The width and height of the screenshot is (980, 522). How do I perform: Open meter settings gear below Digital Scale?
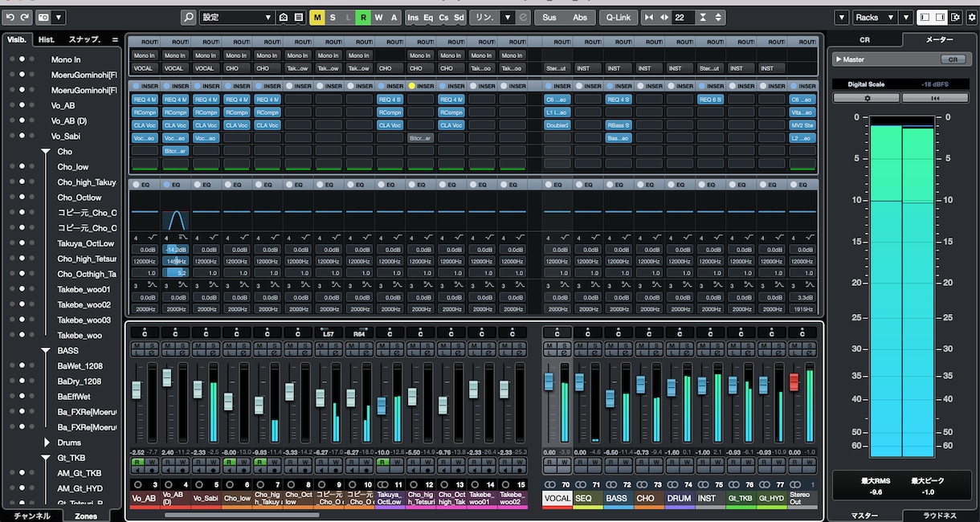(866, 98)
